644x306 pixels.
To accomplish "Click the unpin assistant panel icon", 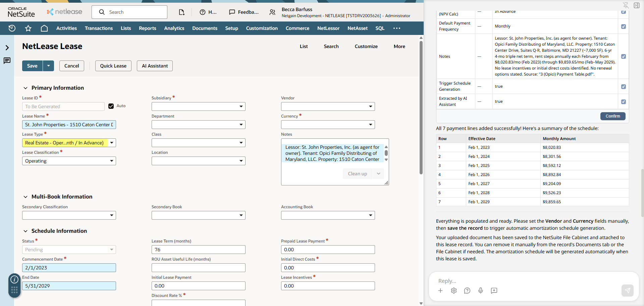I will click(626, 5).
